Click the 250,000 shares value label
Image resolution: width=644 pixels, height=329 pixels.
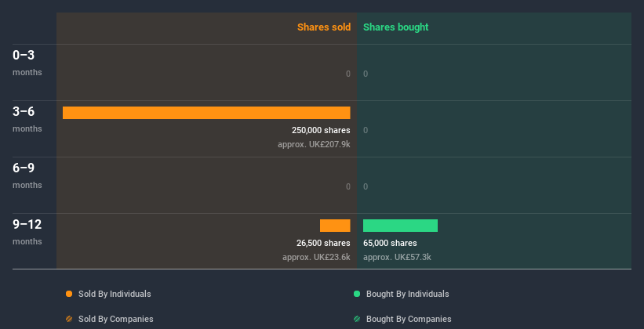pyautogui.click(x=320, y=130)
